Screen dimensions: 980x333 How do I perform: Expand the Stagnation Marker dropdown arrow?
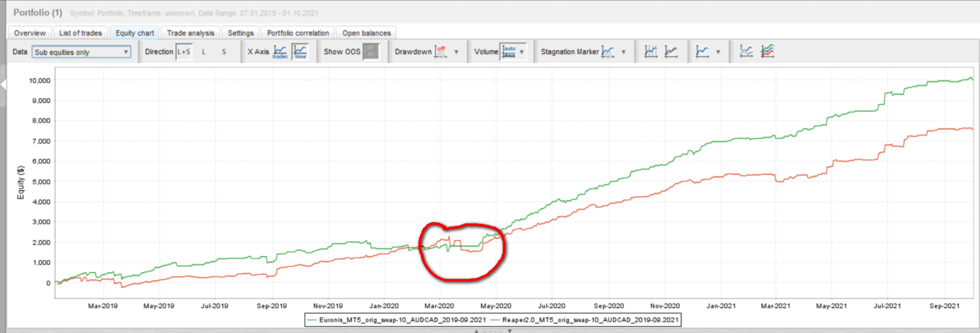coord(623,52)
